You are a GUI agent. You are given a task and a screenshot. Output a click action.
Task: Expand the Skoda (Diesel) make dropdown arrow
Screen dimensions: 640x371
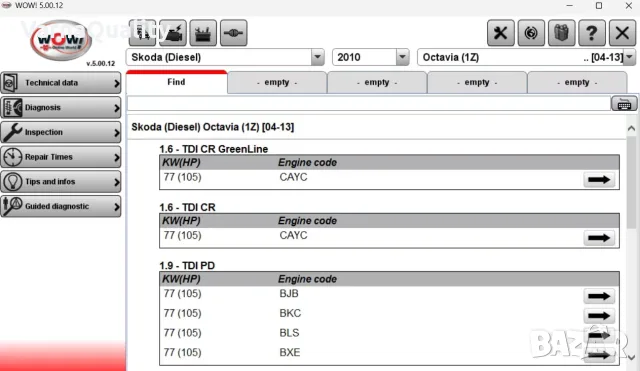coord(318,57)
